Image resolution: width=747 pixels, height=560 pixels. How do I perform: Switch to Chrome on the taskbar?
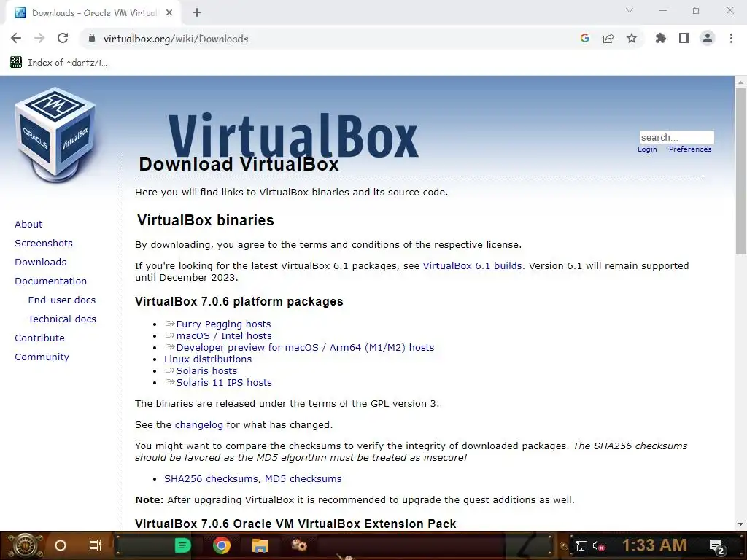click(222, 545)
